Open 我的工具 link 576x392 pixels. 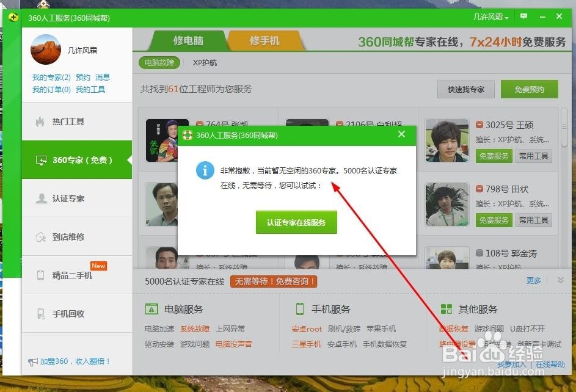pos(90,90)
